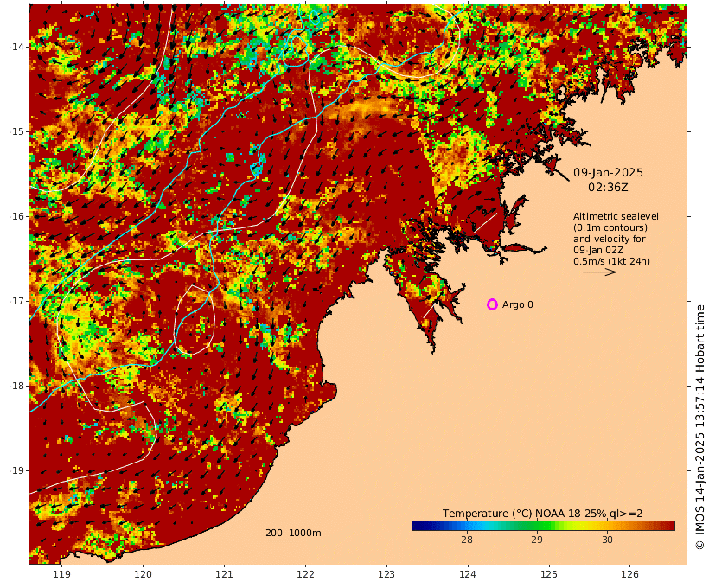
Task: Click latitude axis label '-16'
Action: click(16, 216)
